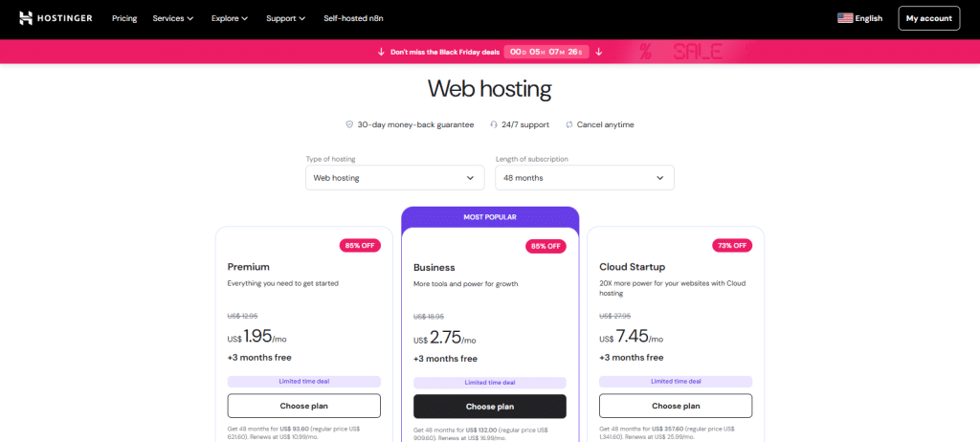Click +3 months free on Business card
This screenshot has height=442, width=980.
click(x=445, y=359)
